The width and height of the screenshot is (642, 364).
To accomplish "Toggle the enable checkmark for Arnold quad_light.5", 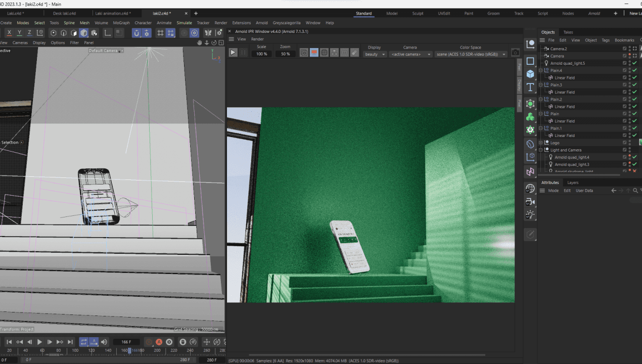I will 634,63.
